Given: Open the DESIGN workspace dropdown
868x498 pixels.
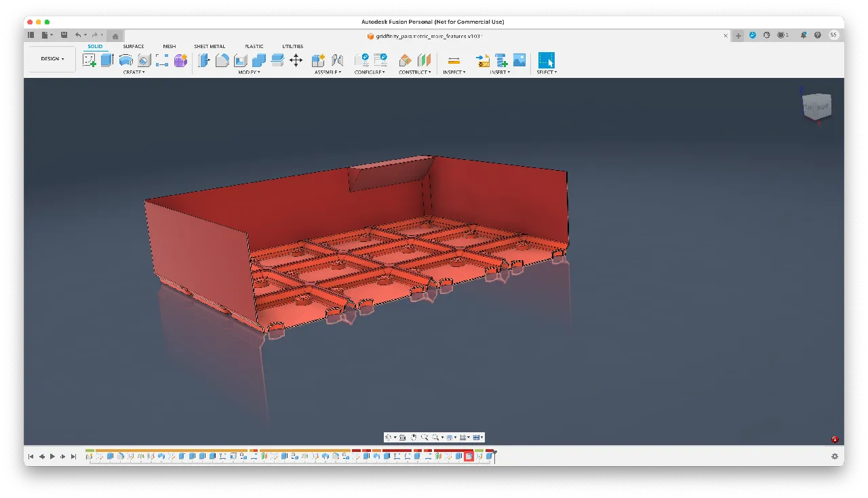Looking at the screenshot, I should [52, 58].
